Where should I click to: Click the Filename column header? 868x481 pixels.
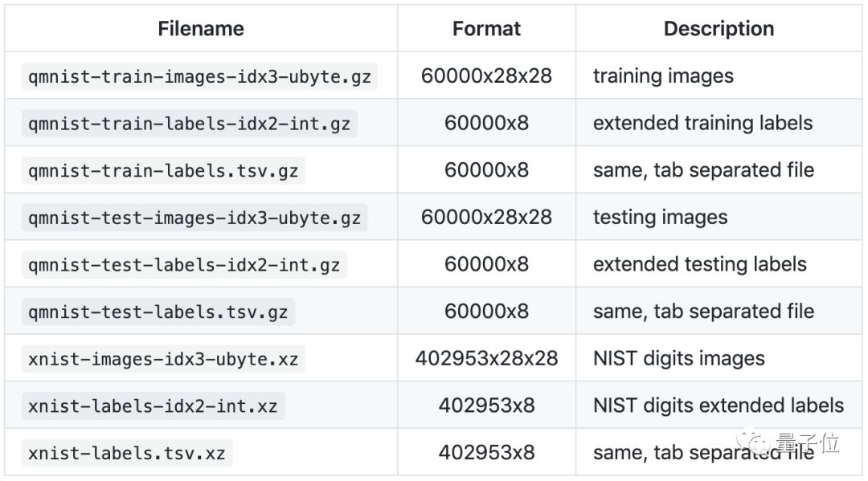(x=200, y=29)
